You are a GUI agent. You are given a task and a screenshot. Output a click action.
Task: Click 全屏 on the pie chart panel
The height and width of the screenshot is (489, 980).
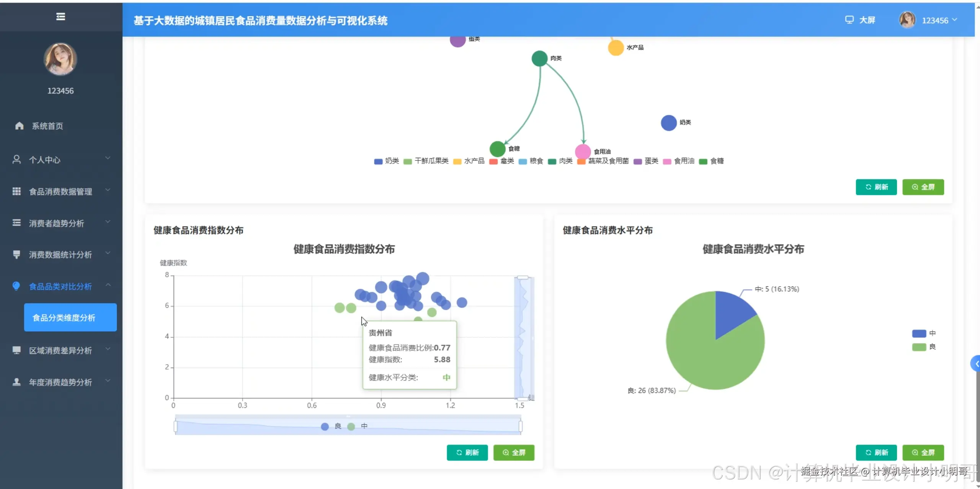click(x=923, y=453)
